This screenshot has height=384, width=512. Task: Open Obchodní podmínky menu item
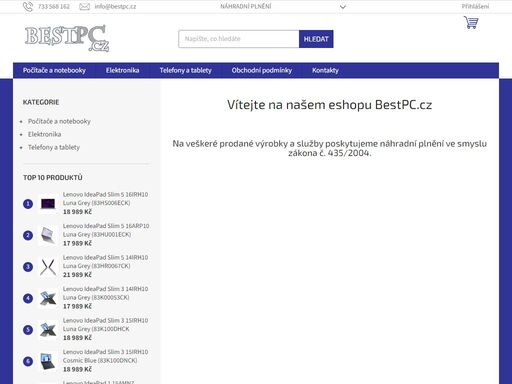click(x=262, y=70)
